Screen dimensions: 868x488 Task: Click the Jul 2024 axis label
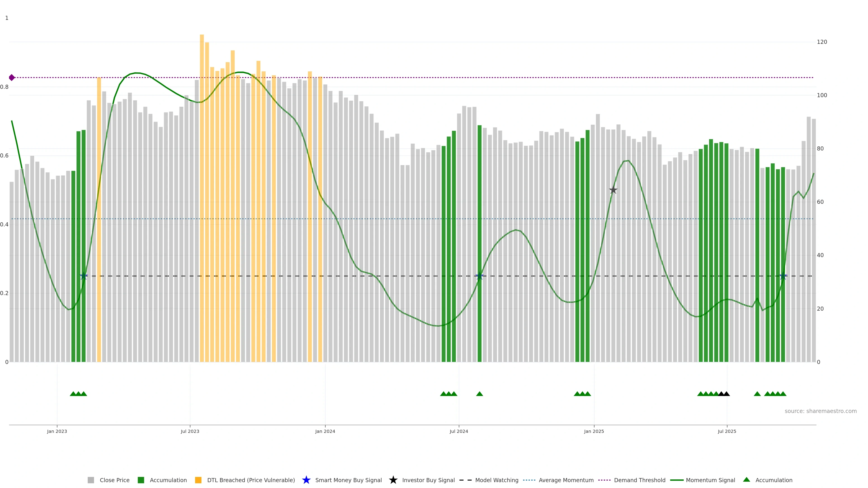click(x=459, y=432)
